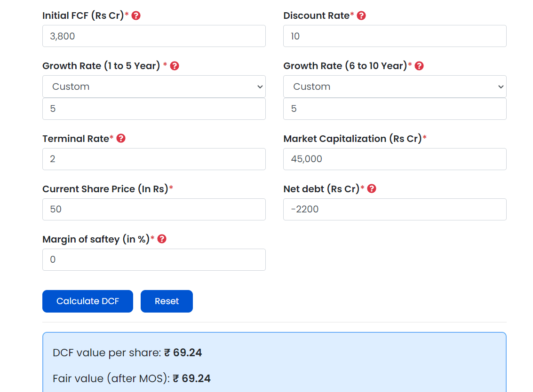This screenshot has height=392, width=533.
Task: Click into the Discount Rate field
Action: click(x=395, y=36)
